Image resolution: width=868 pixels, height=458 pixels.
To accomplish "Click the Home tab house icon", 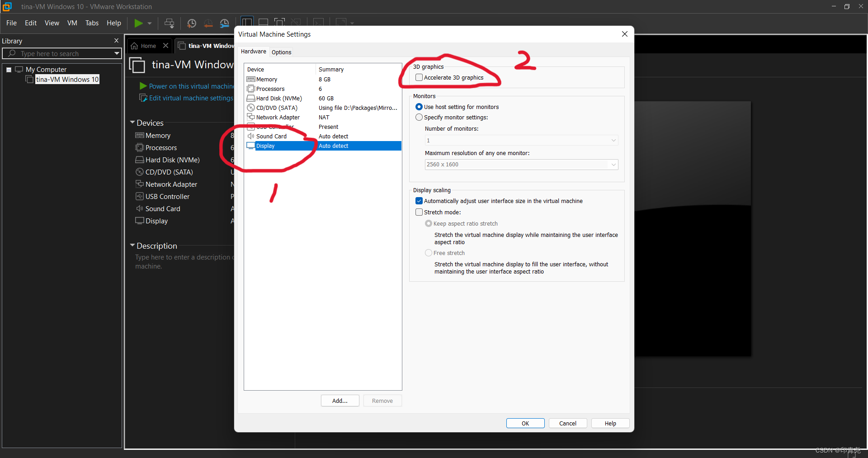I will [x=134, y=46].
